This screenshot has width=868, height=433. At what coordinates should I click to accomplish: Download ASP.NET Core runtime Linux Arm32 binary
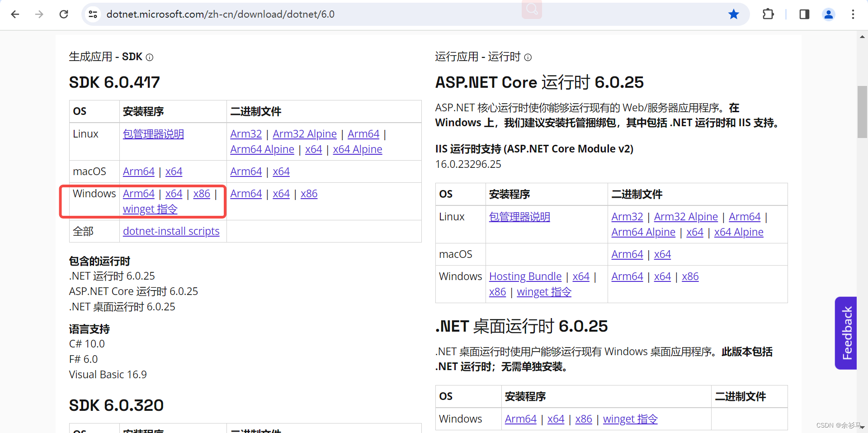tap(627, 217)
